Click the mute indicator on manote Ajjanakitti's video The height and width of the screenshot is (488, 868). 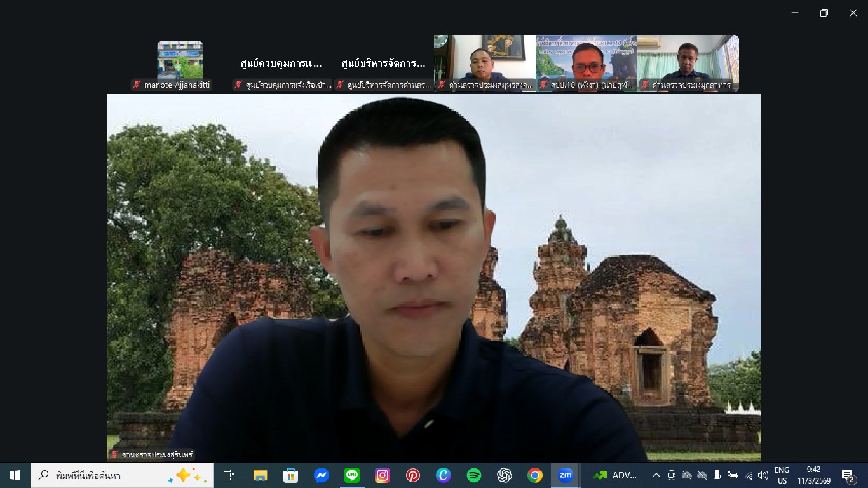pyautogui.click(x=137, y=83)
